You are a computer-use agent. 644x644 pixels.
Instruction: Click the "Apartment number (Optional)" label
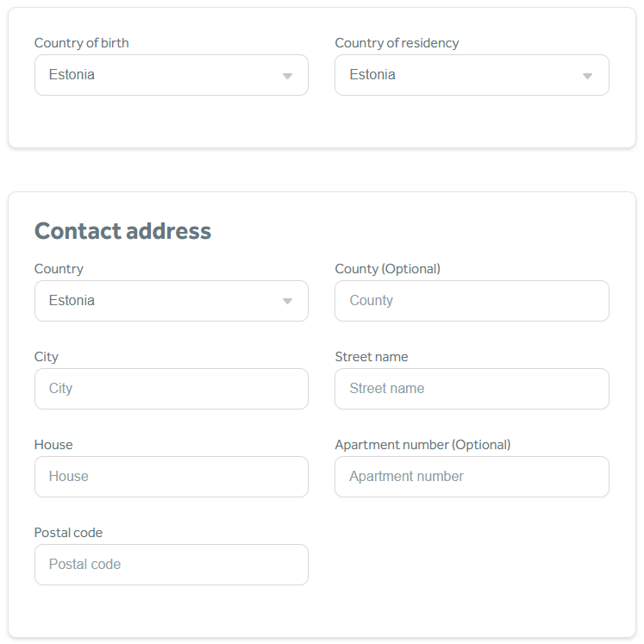(422, 445)
